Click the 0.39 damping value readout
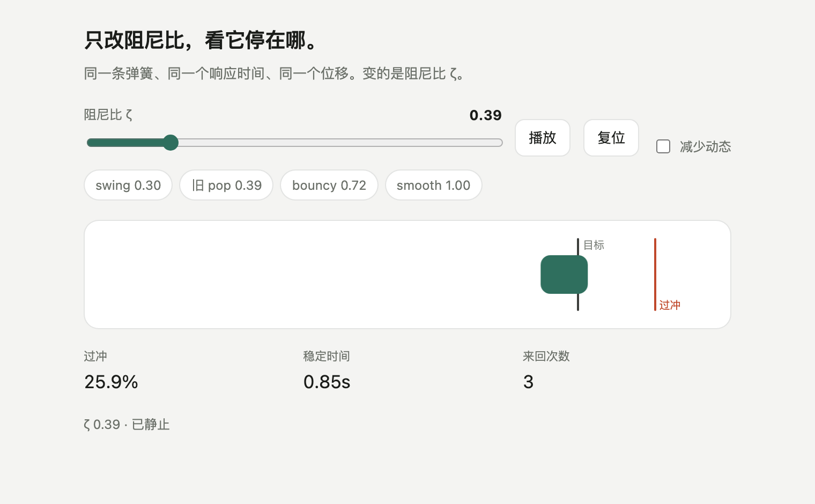This screenshot has height=504, width=815. coord(486,115)
